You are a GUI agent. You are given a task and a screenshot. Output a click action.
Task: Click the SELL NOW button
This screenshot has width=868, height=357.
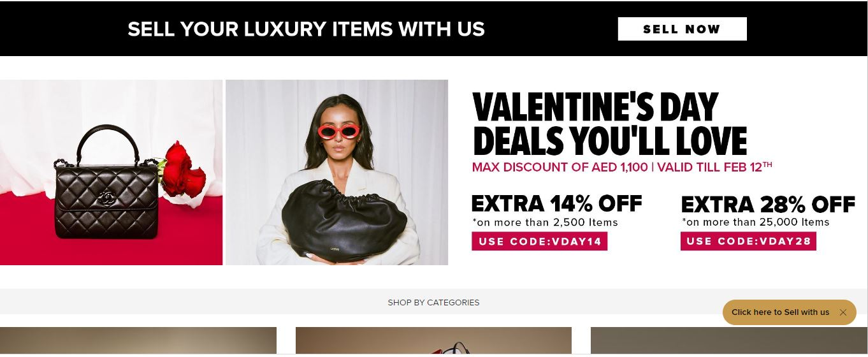pos(682,29)
